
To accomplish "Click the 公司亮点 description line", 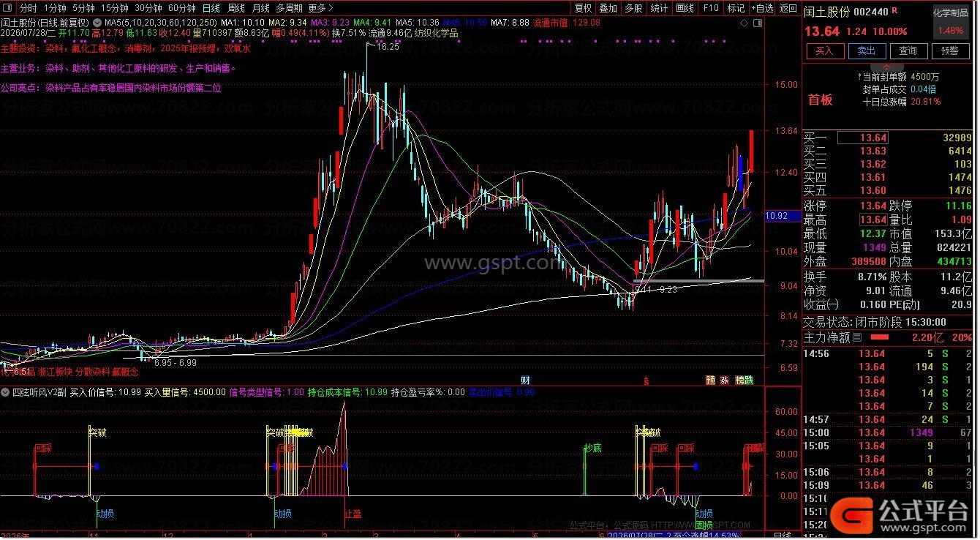I will (x=111, y=88).
